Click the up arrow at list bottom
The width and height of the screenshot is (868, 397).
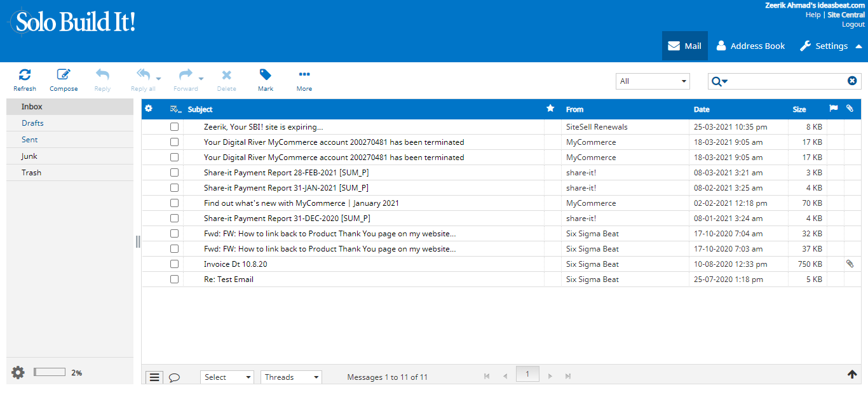pos(852,374)
